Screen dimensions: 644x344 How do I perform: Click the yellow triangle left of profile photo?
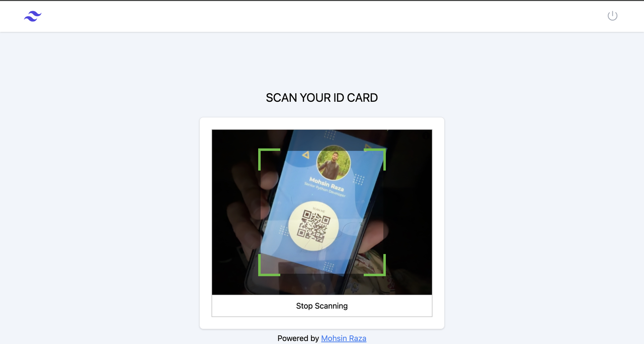click(305, 155)
